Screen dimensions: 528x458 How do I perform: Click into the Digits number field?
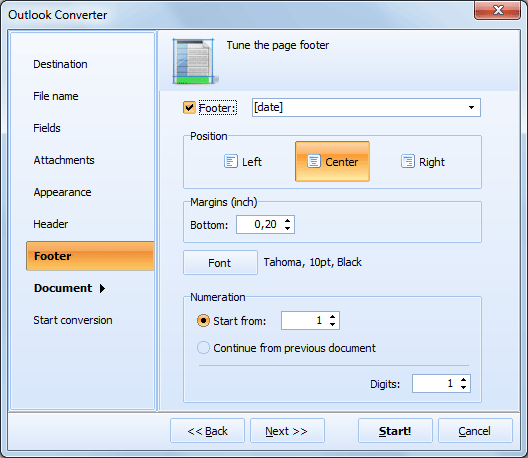click(435, 384)
